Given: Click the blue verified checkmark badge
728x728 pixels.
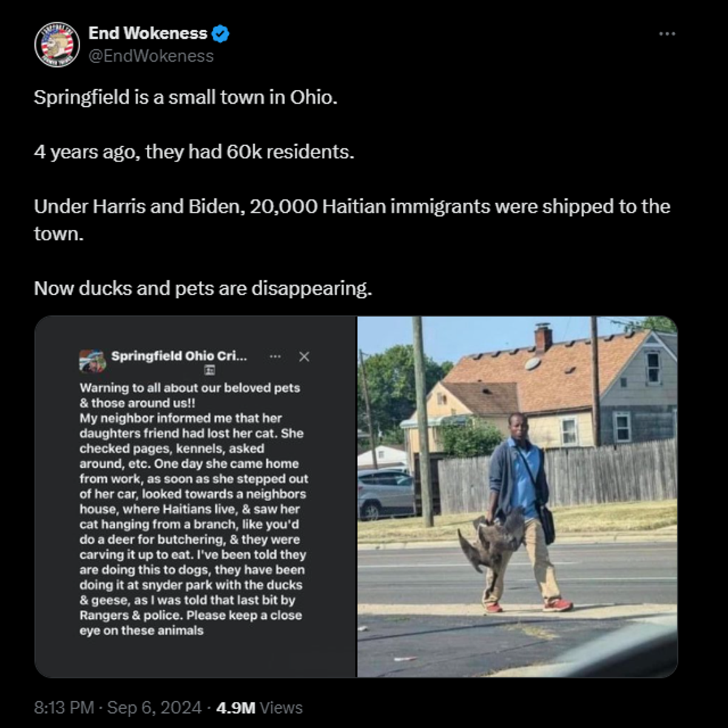Looking at the screenshot, I should point(220,34).
